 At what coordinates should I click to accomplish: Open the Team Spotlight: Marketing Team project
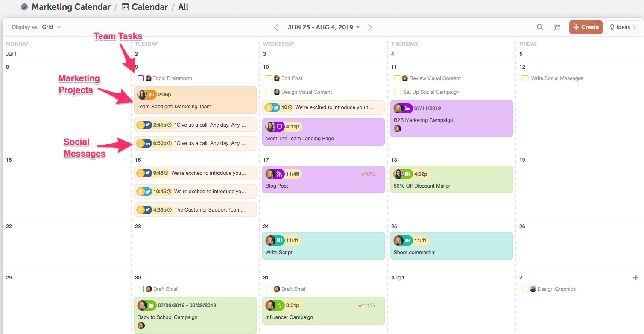pos(195,100)
